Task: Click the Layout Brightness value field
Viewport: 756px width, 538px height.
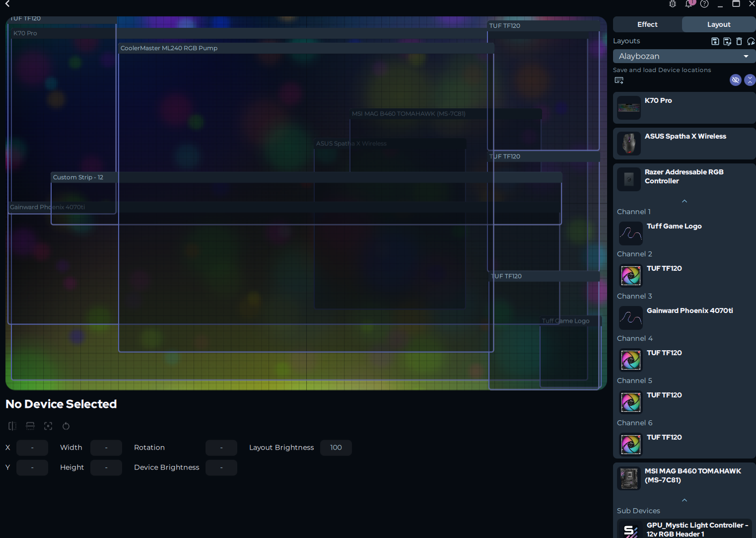Action: [x=336, y=448]
